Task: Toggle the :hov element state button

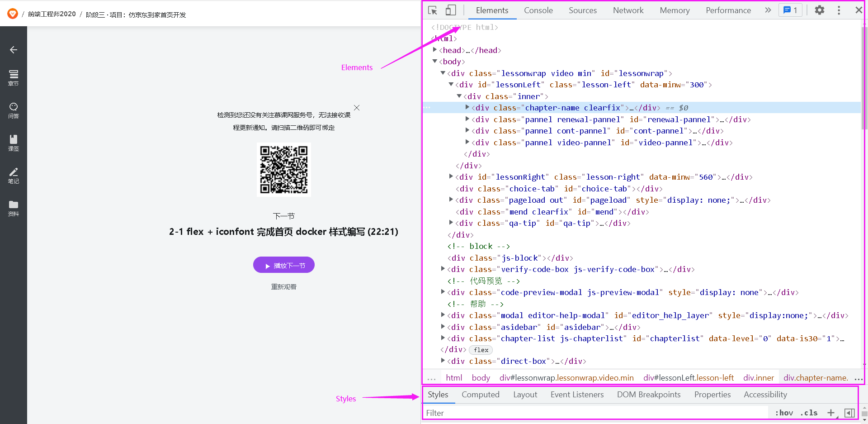Action: click(x=784, y=413)
